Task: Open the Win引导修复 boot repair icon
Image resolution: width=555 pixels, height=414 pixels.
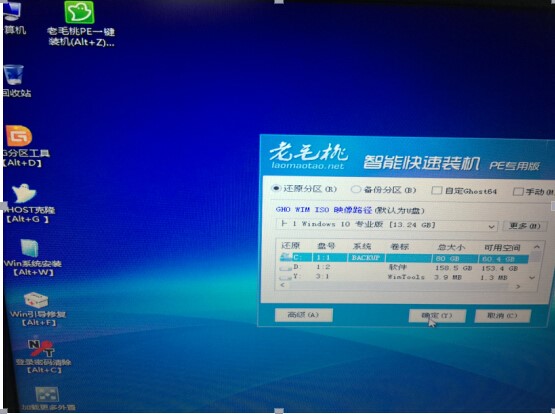Action: [x=37, y=309]
